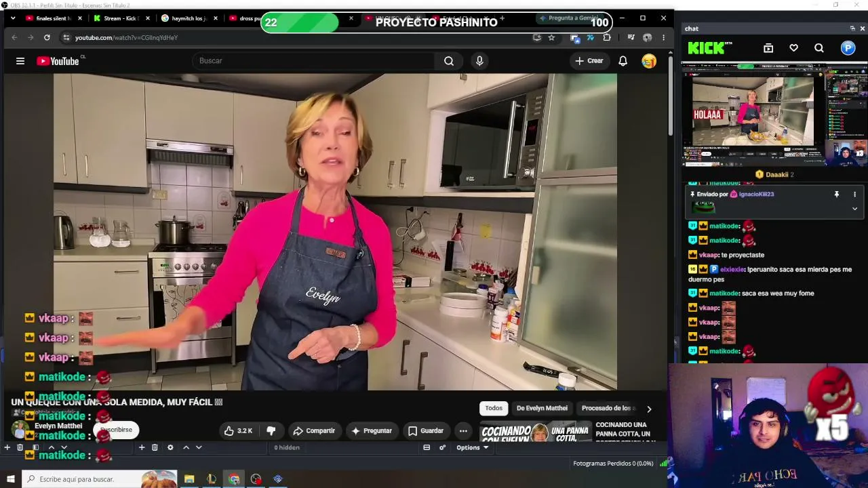
Task: Click the Compartir share button
Action: coord(314,430)
